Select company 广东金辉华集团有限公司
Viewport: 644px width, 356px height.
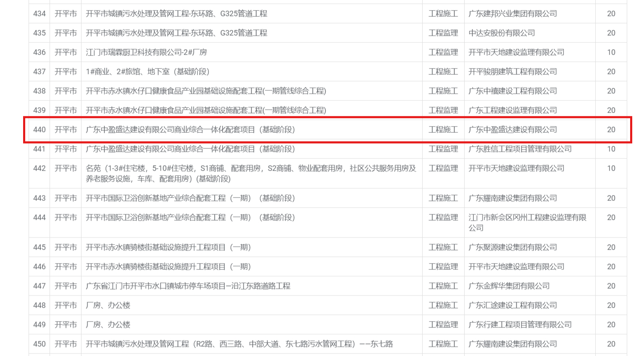[x=509, y=286]
